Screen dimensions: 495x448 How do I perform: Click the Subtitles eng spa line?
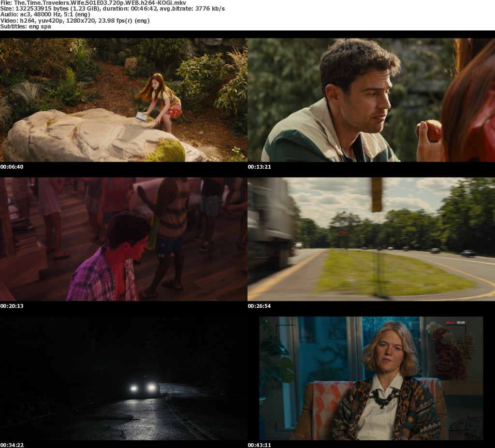pos(26,27)
